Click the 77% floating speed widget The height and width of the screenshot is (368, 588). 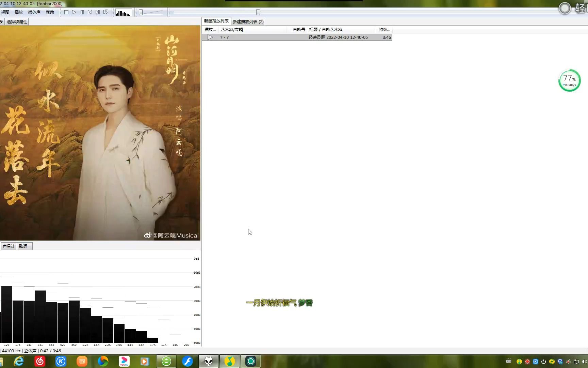tap(570, 80)
